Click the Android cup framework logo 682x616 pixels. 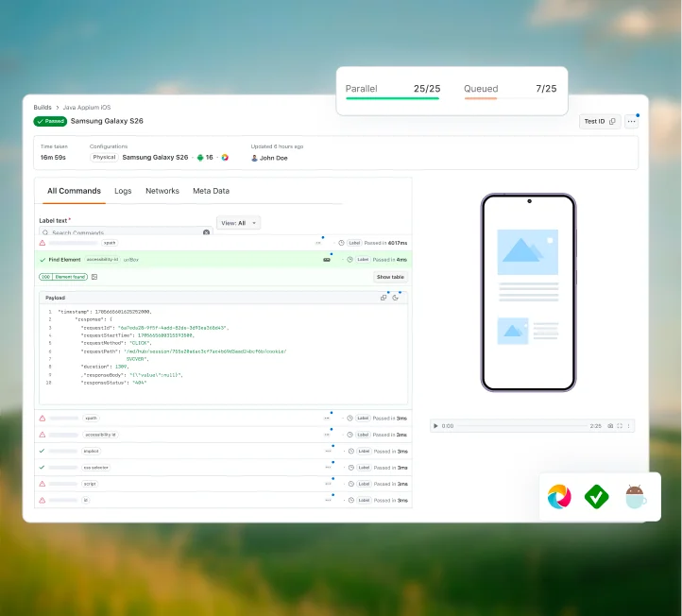pos(636,497)
